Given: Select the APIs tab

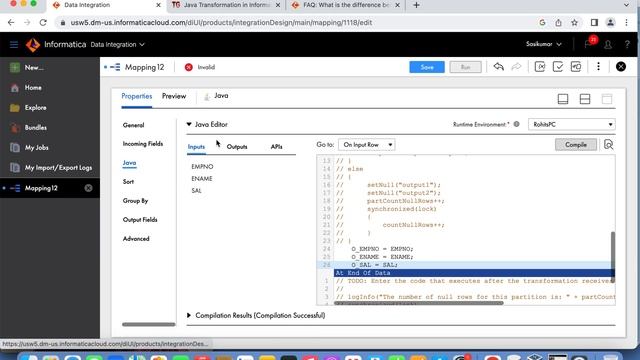Looking at the screenshot, I should point(276,147).
